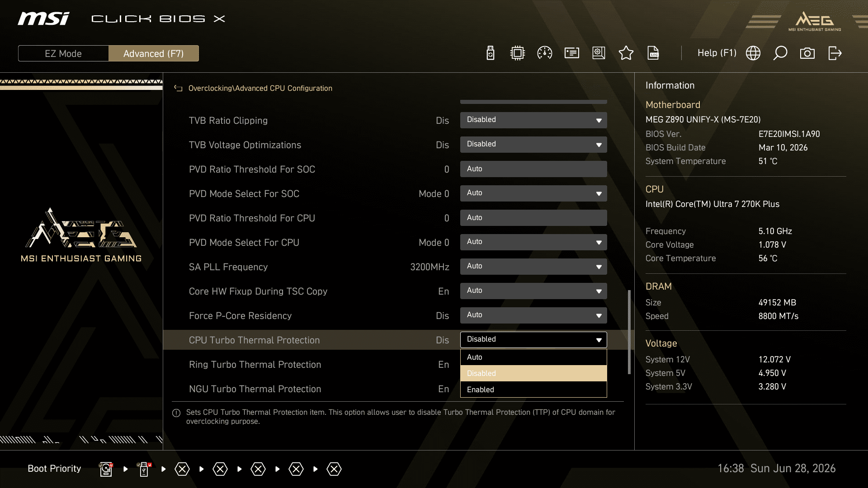Choose Auto in the open dropdown list
The height and width of the screenshot is (488, 868).
pos(533,357)
